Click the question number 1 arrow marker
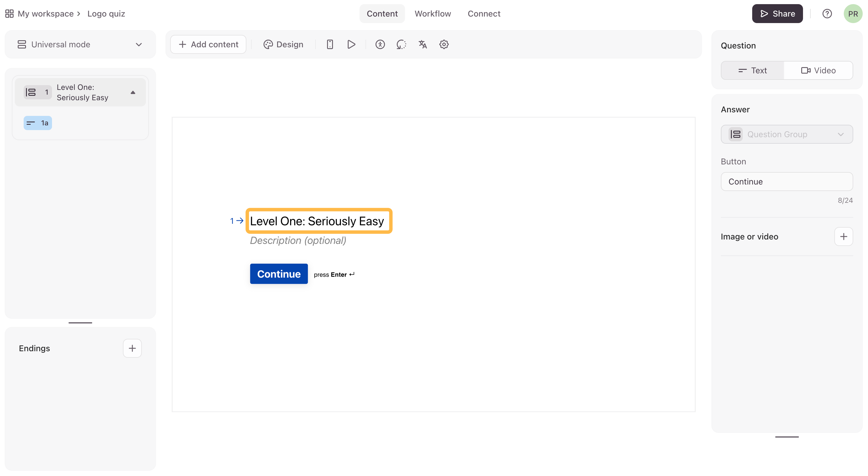This screenshot has height=476, width=868. (x=237, y=221)
